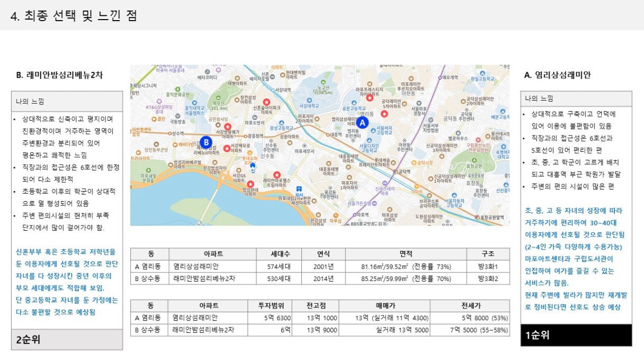Click the 마포역 station marker
The image size is (644, 362).
point(355,214)
